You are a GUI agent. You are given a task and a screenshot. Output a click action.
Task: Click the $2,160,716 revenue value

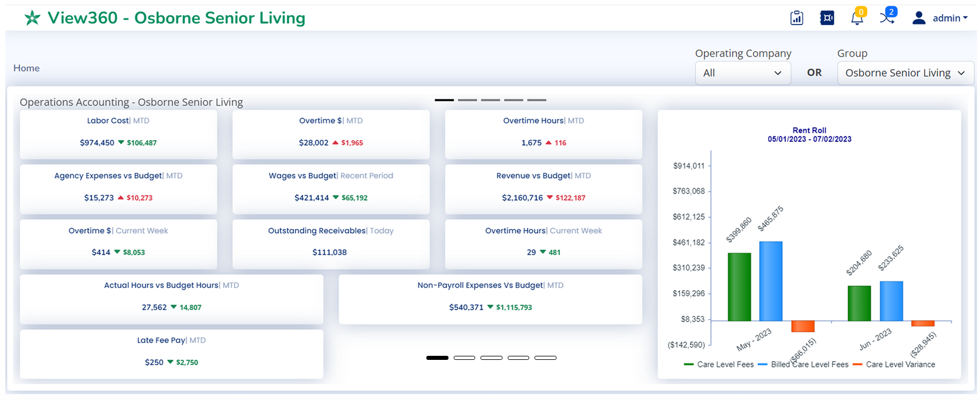tap(522, 198)
